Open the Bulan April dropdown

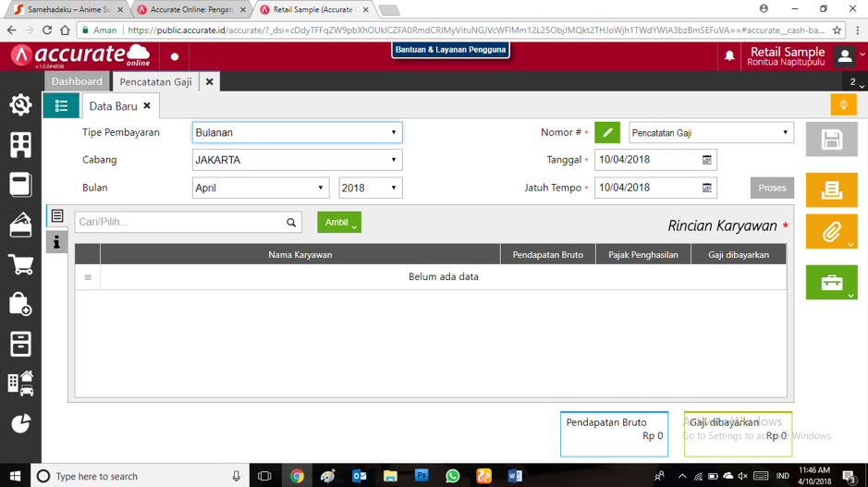click(x=260, y=188)
